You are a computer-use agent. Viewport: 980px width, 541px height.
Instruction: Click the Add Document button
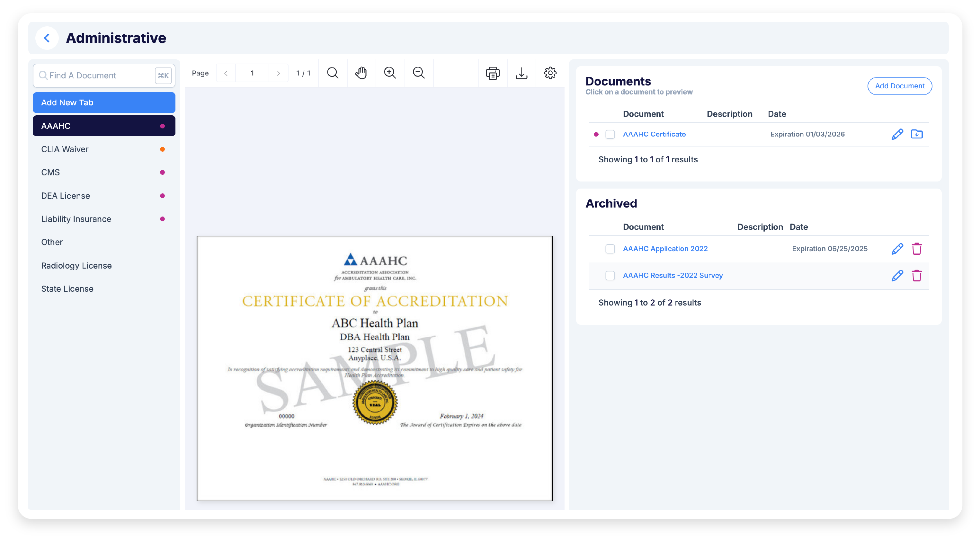(899, 86)
